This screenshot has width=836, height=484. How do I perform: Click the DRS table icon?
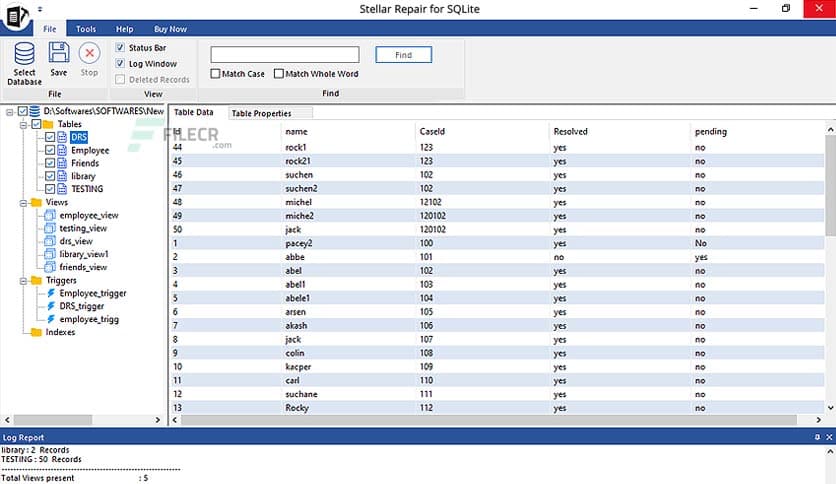pos(62,137)
